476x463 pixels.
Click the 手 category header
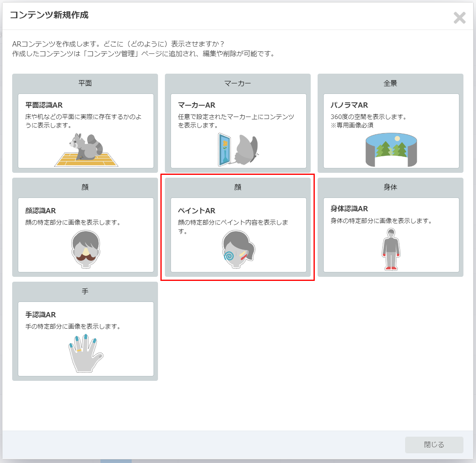tap(85, 291)
